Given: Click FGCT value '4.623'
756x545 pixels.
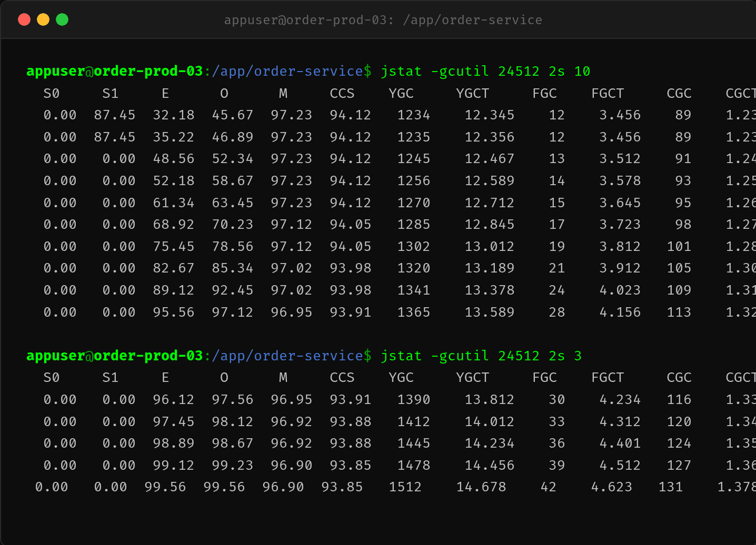Looking at the screenshot, I should coord(612,487).
